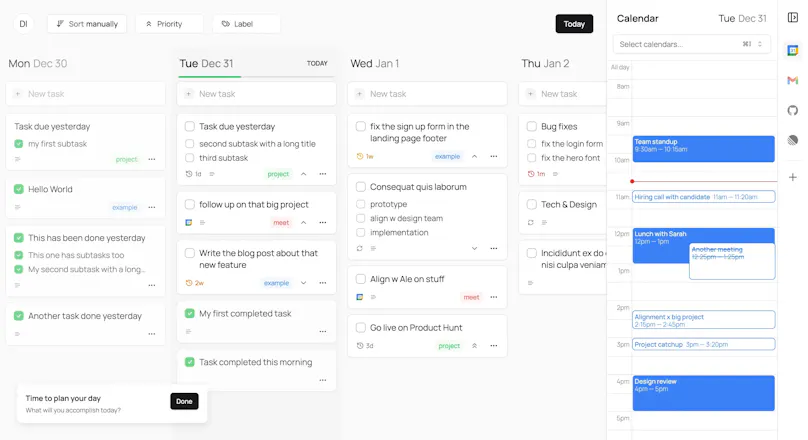Click the priority chevron on follow up task
The width and height of the screenshot is (808, 440).
pos(304,223)
